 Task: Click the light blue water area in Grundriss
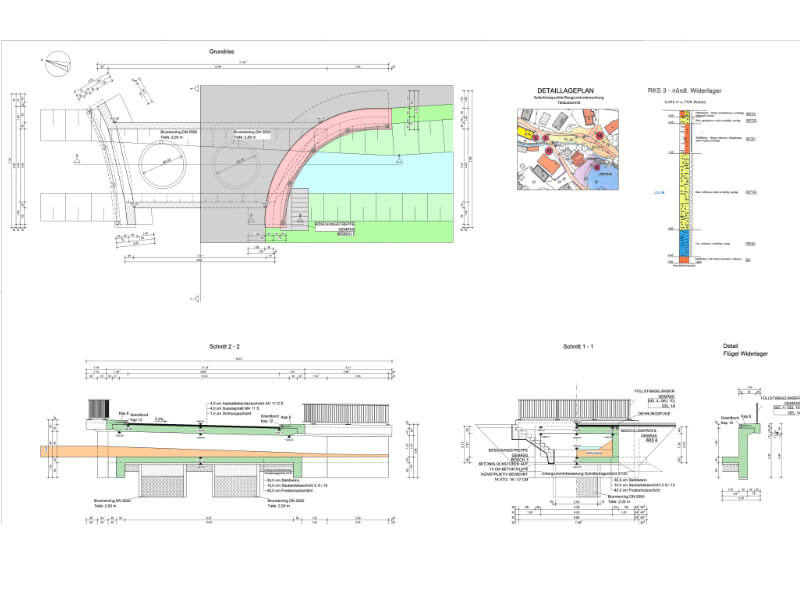click(x=370, y=174)
